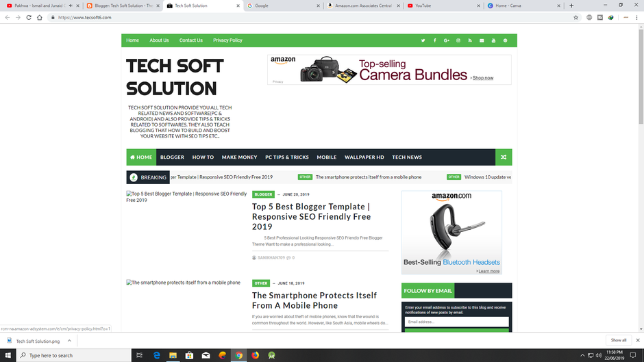This screenshot has width=644, height=362.
Task: Switch to the Home - Canva tab
Action: coord(523,5)
